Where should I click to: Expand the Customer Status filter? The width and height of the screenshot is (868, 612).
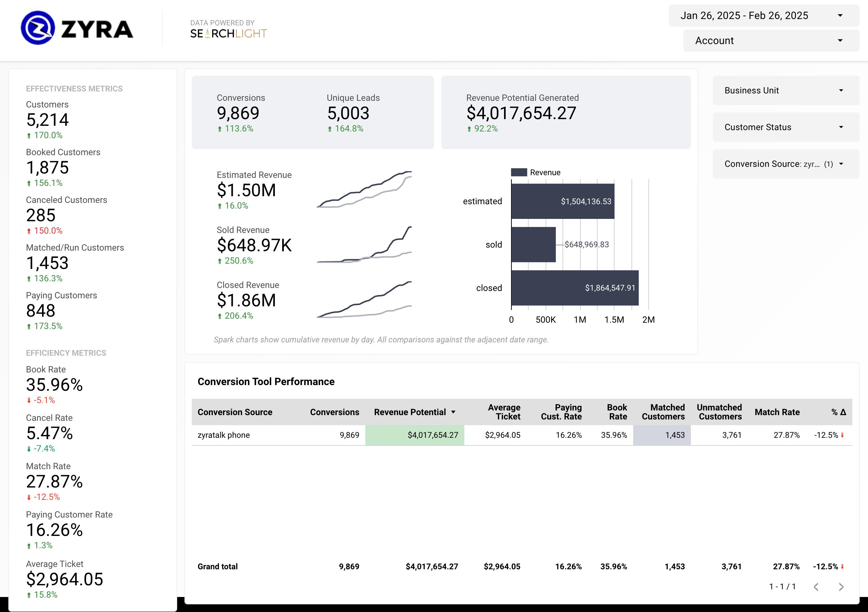pos(786,127)
